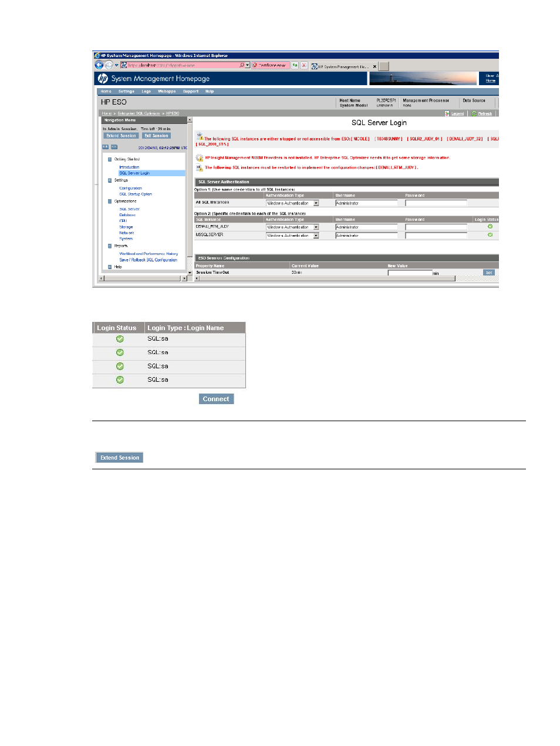Click the red X stop loading icon
560x746 pixels.
[x=304, y=65]
